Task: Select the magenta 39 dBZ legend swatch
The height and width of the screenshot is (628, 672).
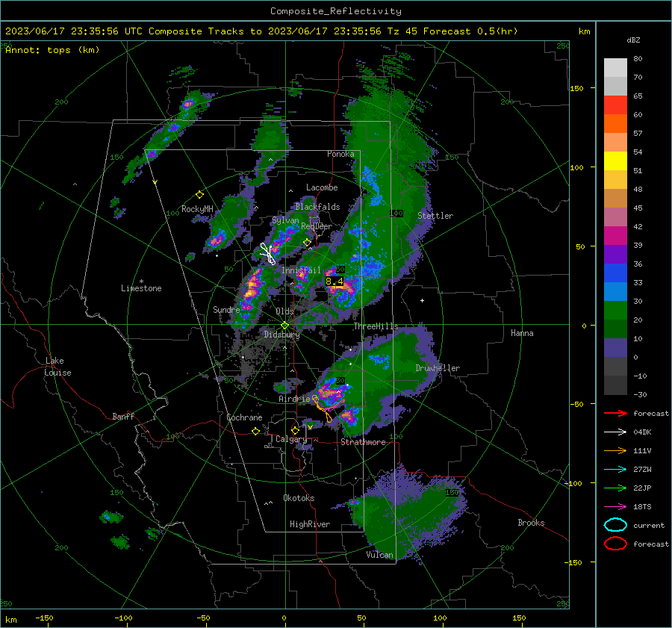Action: pyautogui.click(x=615, y=235)
